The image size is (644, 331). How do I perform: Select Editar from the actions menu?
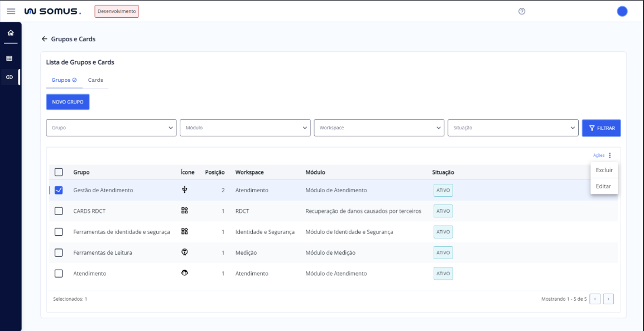[603, 186]
